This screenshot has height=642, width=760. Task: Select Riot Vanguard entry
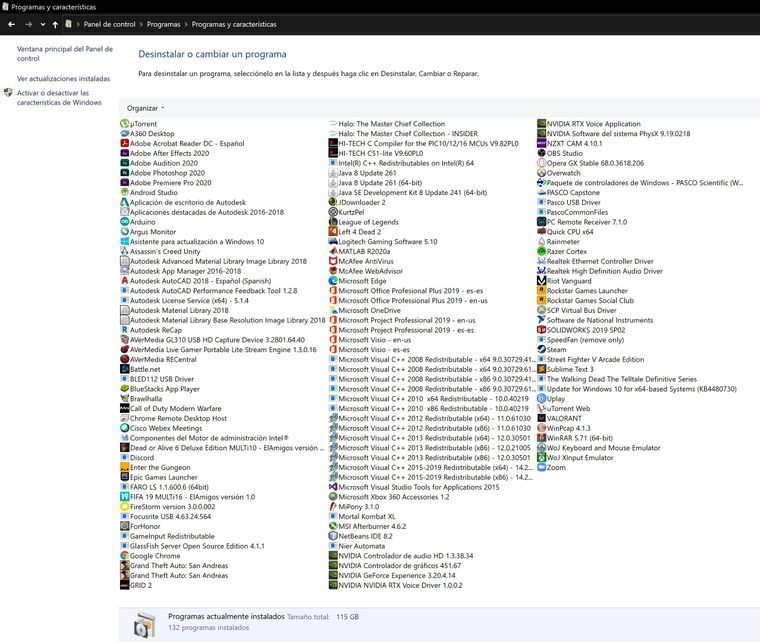tap(564, 281)
